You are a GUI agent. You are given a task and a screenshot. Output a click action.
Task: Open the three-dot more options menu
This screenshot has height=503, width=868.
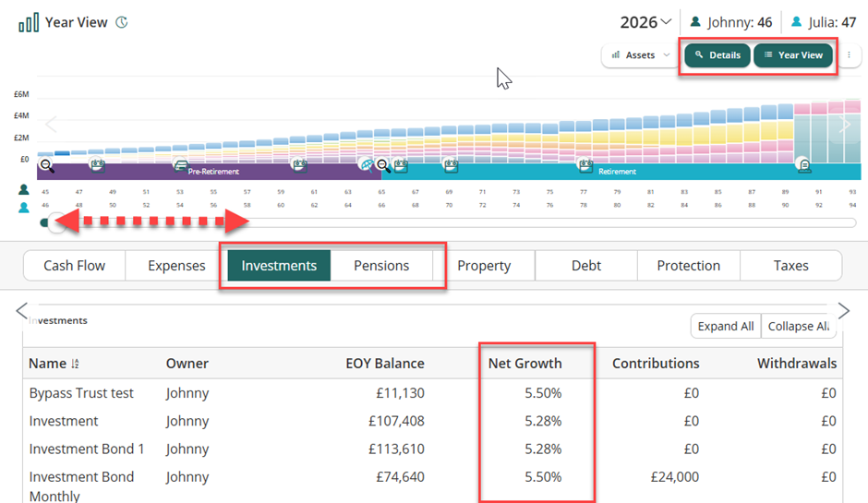coord(850,55)
